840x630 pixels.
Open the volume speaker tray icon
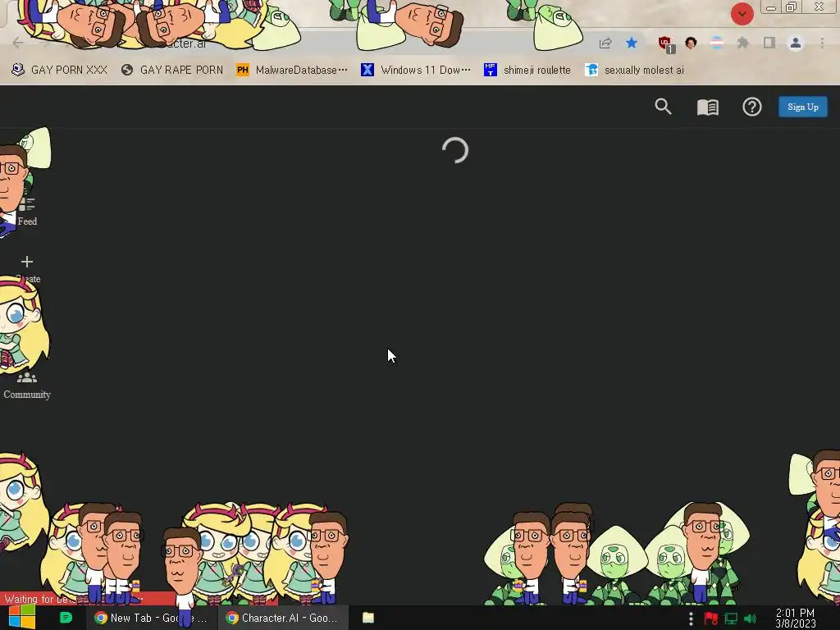[751, 619]
